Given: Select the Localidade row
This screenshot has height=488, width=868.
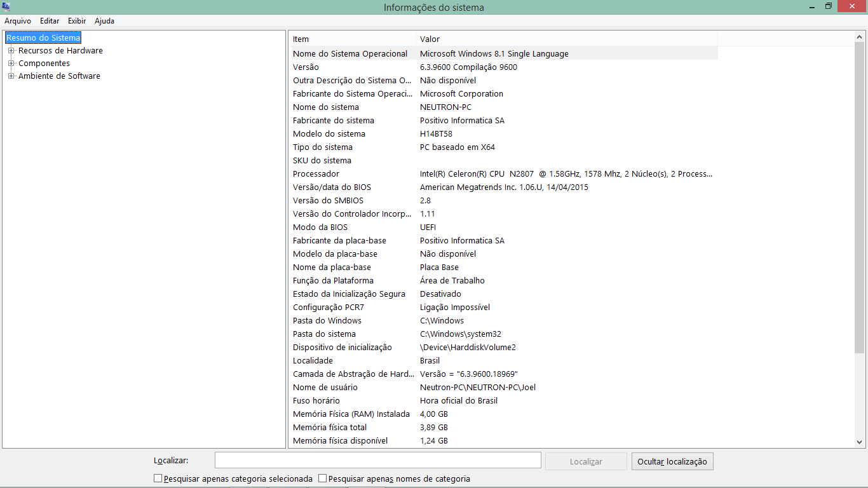Looking at the screenshot, I should (504, 361).
